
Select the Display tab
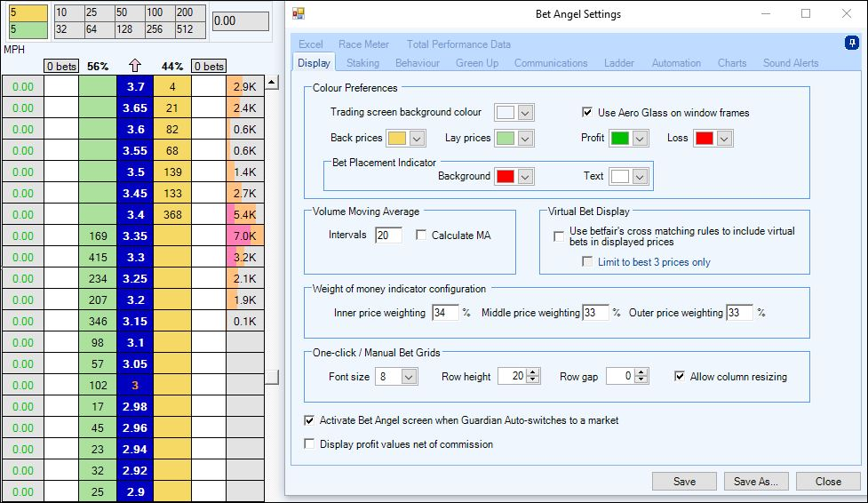(x=314, y=62)
